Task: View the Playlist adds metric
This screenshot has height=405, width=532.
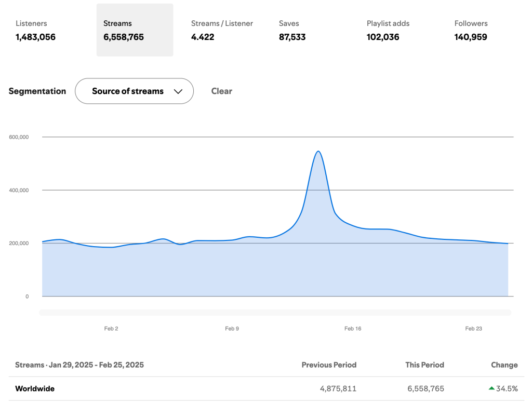Action: pyautogui.click(x=398, y=30)
